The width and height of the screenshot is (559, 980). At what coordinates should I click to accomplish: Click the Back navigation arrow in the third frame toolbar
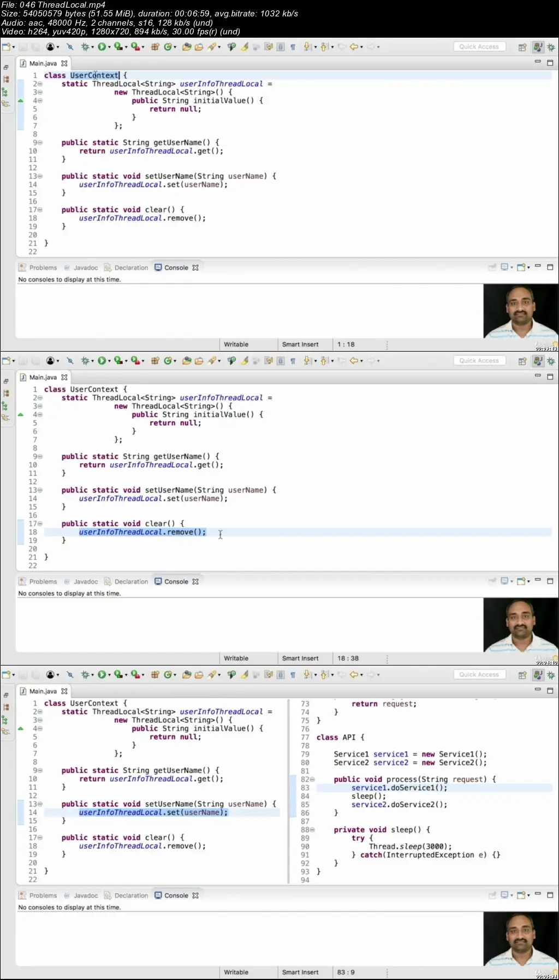tap(354, 675)
